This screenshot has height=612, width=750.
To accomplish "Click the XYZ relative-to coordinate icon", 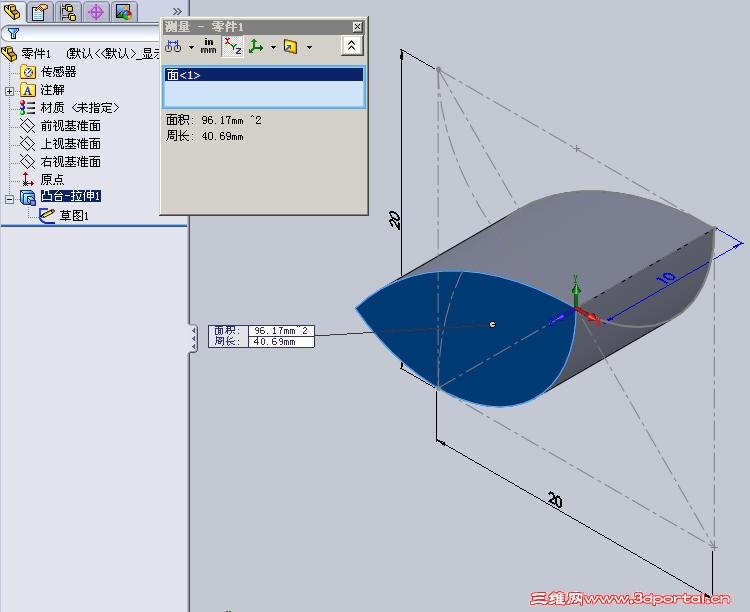I will tap(256, 46).
